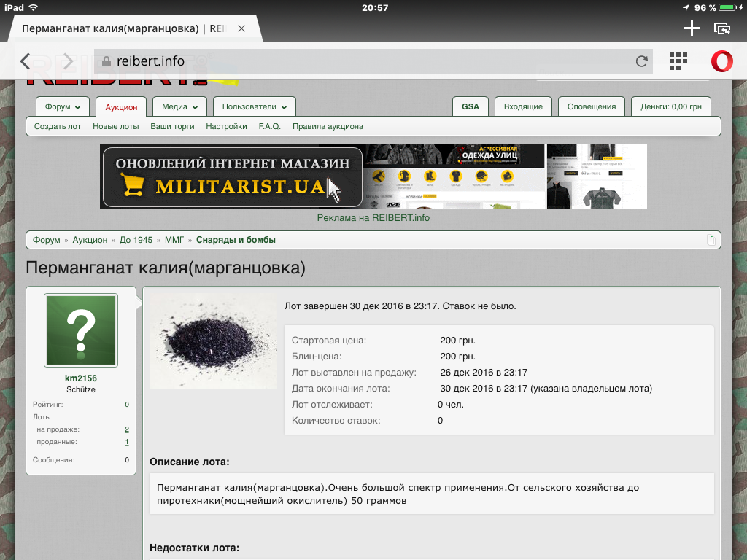Click the km2156 user avatar
This screenshot has height=560, width=747.
[x=81, y=330]
